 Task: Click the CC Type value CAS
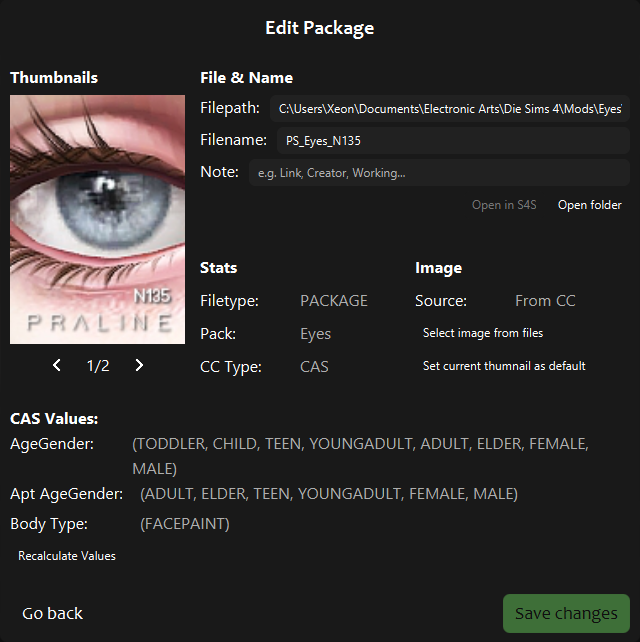(x=314, y=366)
